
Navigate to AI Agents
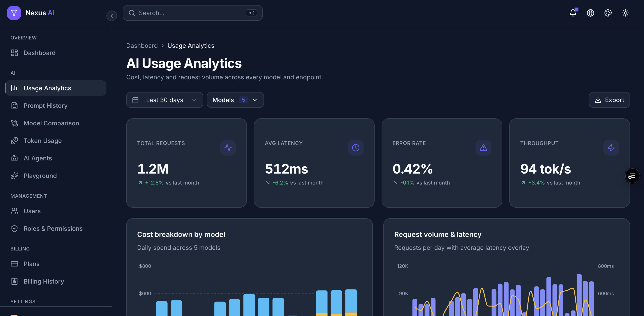click(56, 158)
